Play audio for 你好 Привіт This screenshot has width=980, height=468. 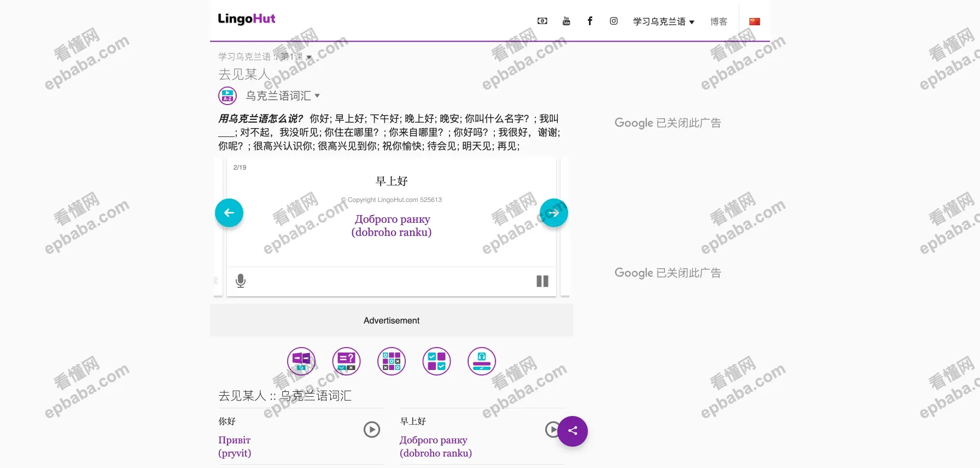(x=372, y=430)
